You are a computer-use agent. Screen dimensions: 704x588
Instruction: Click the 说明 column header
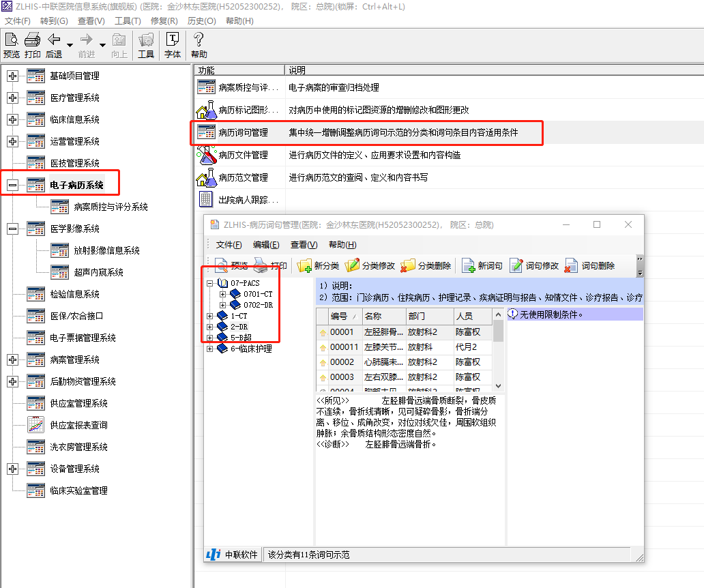tap(495, 70)
